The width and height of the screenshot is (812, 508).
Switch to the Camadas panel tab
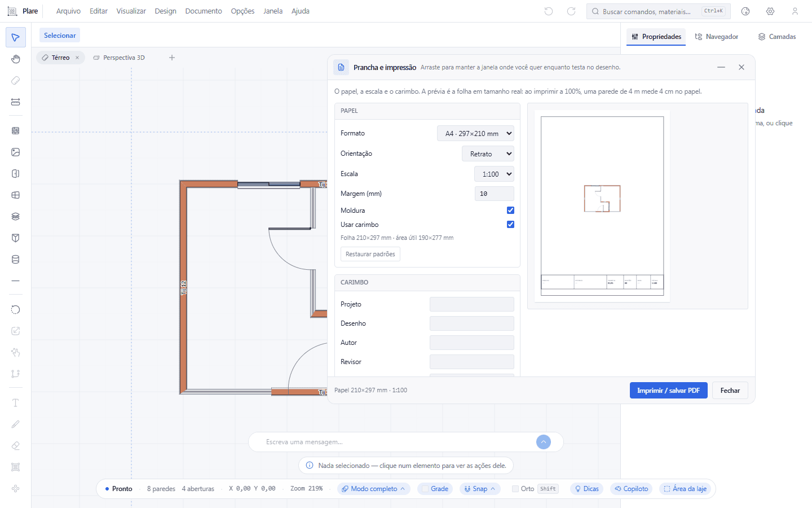(x=777, y=37)
